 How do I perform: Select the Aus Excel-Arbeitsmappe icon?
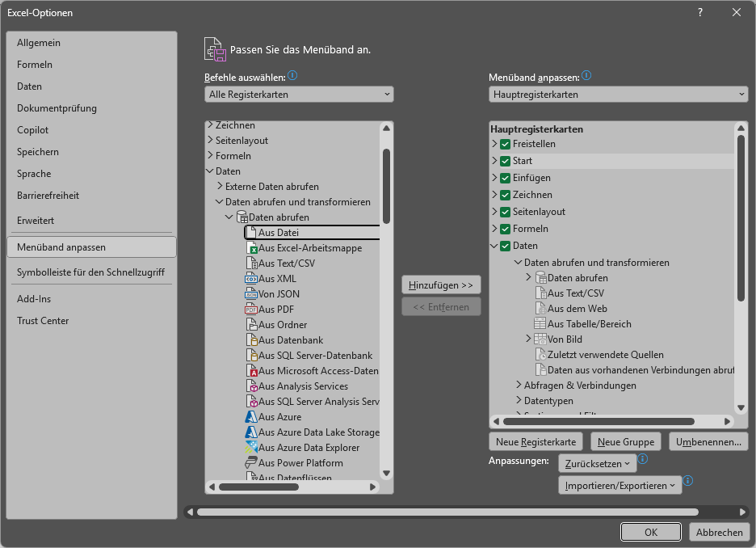point(252,248)
